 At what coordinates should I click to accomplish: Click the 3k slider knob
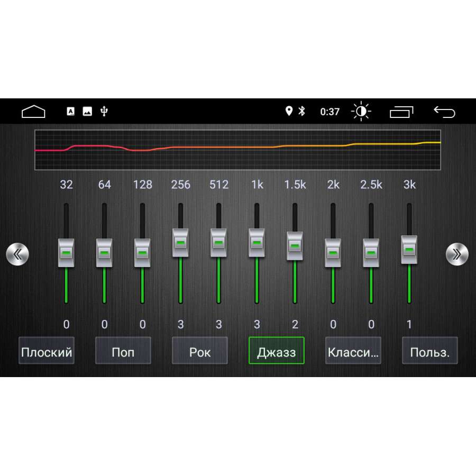pos(409,250)
